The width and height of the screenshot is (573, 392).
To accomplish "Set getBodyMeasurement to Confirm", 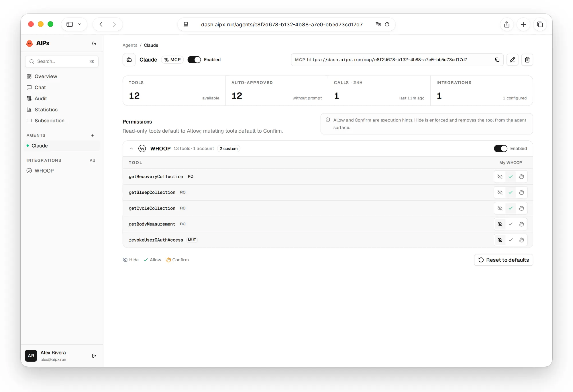I will point(521,224).
